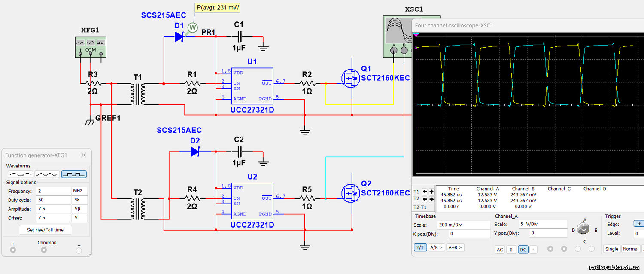Click the P(avg): 231 mW readout

pos(218,8)
